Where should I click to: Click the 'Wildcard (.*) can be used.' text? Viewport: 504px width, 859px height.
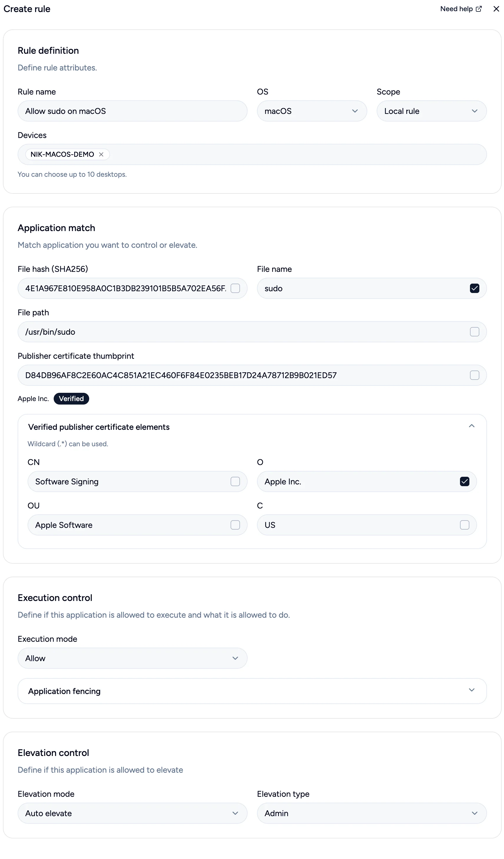(68, 444)
